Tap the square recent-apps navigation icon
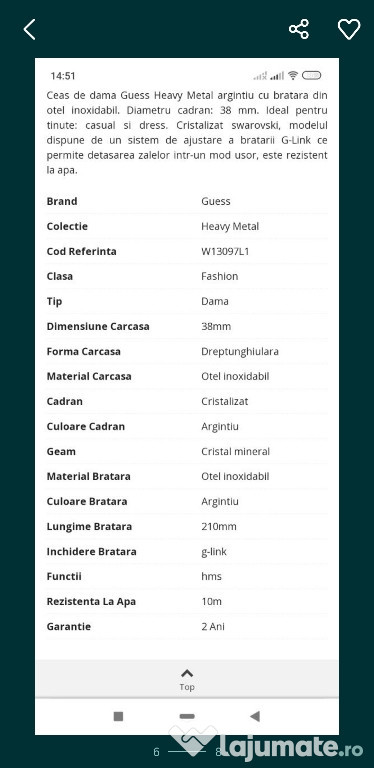Image resolution: width=374 pixels, height=768 pixels. coord(118,716)
